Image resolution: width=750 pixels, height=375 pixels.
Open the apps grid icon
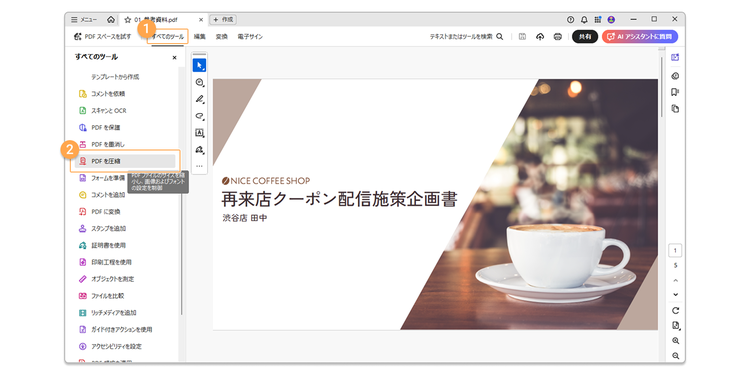[x=598, y=20]
